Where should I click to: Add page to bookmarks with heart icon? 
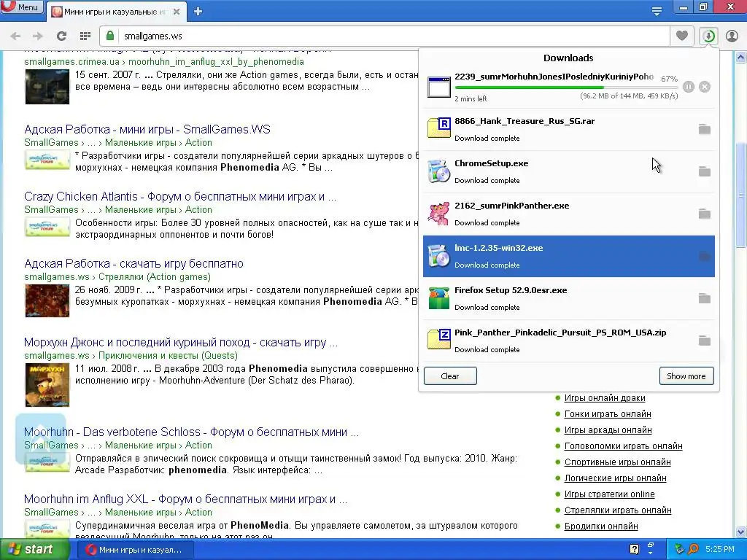[x=682, y=36]
